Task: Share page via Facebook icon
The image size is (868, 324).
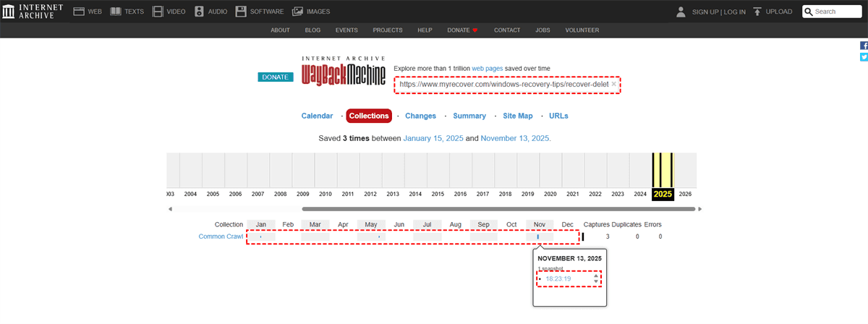Action: point(864,45)
